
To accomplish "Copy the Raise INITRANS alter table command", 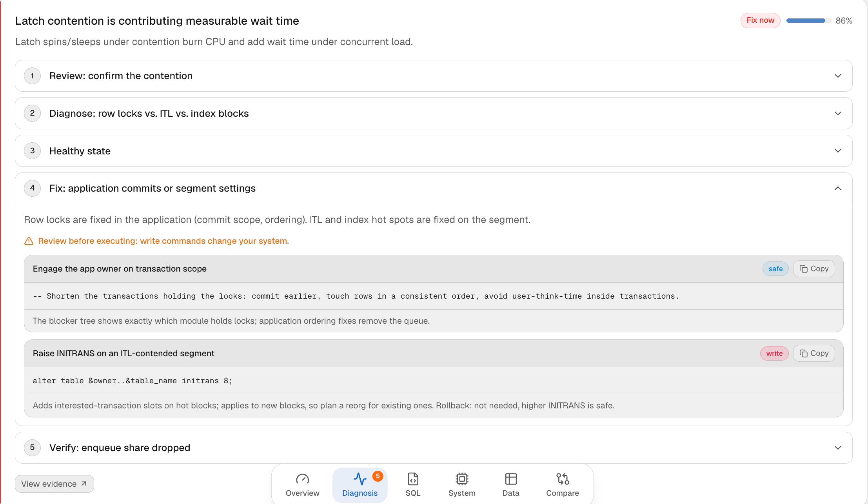I will point(814,354).
